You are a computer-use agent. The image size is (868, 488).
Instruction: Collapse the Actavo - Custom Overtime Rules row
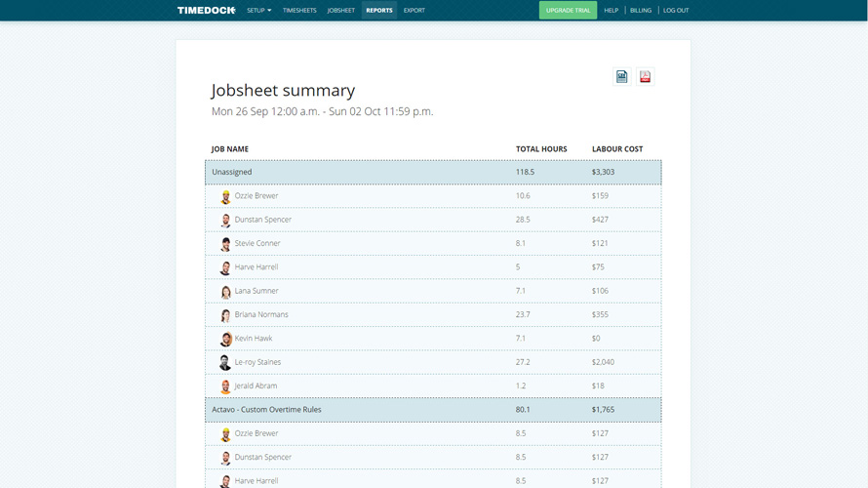pos(433,410)
